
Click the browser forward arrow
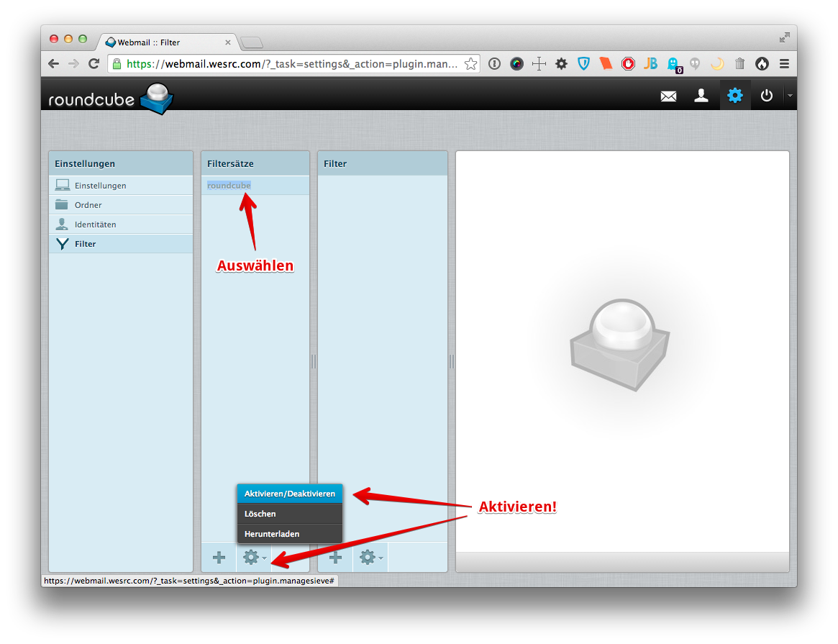click(x=74, y=63)
